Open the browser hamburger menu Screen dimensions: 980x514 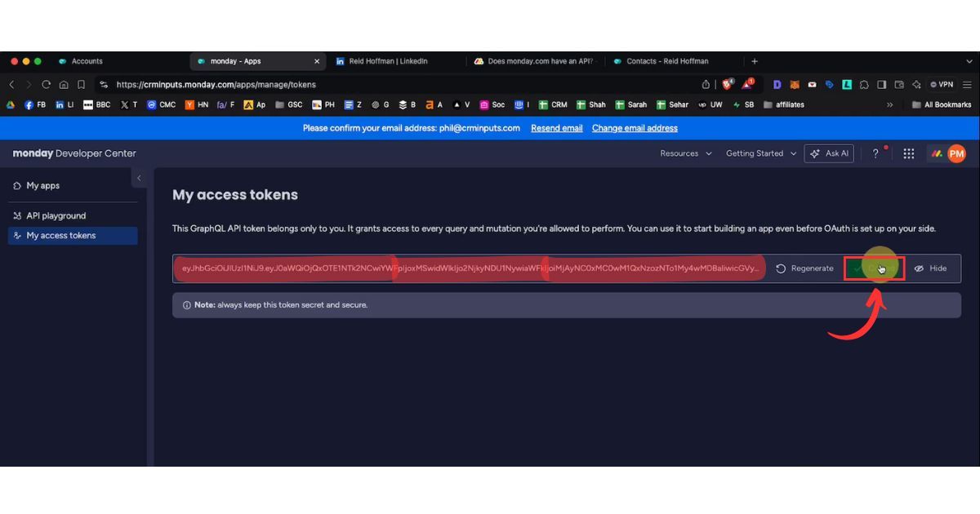pyautogui.click(x=968, y=84)
